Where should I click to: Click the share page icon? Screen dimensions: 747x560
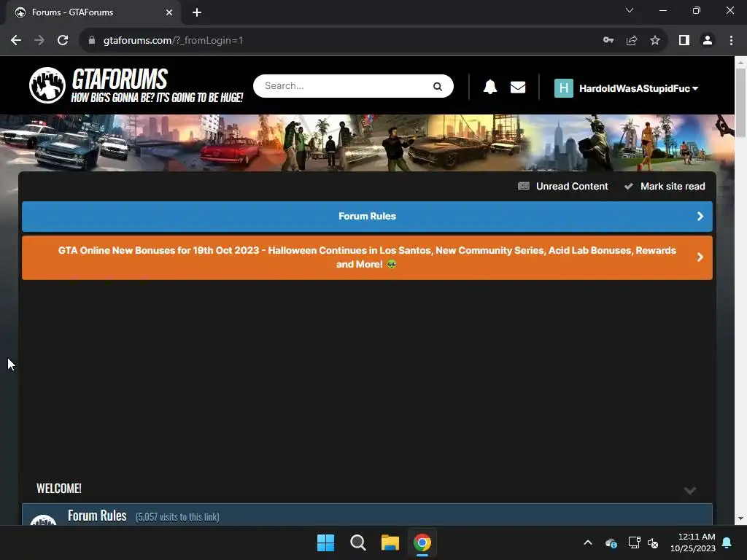point(632,41)
